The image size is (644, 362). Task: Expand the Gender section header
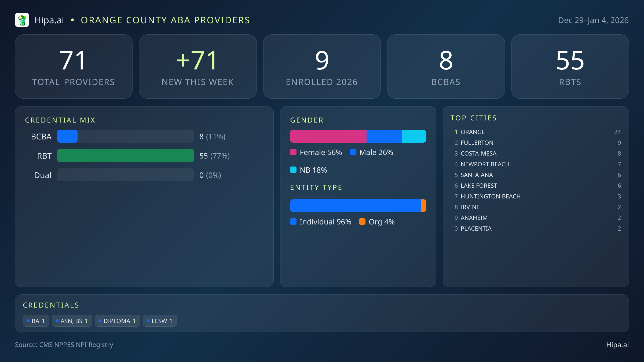(x=306, y=120)
